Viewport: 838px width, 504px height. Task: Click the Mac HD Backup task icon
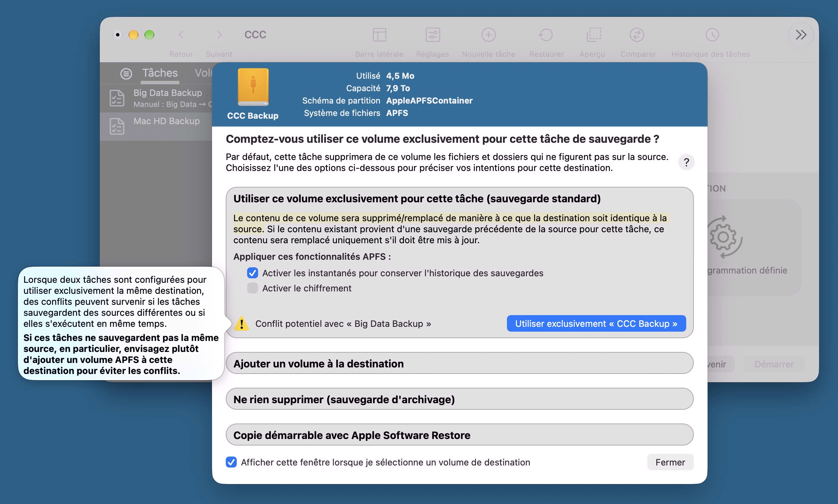[117, 126]
